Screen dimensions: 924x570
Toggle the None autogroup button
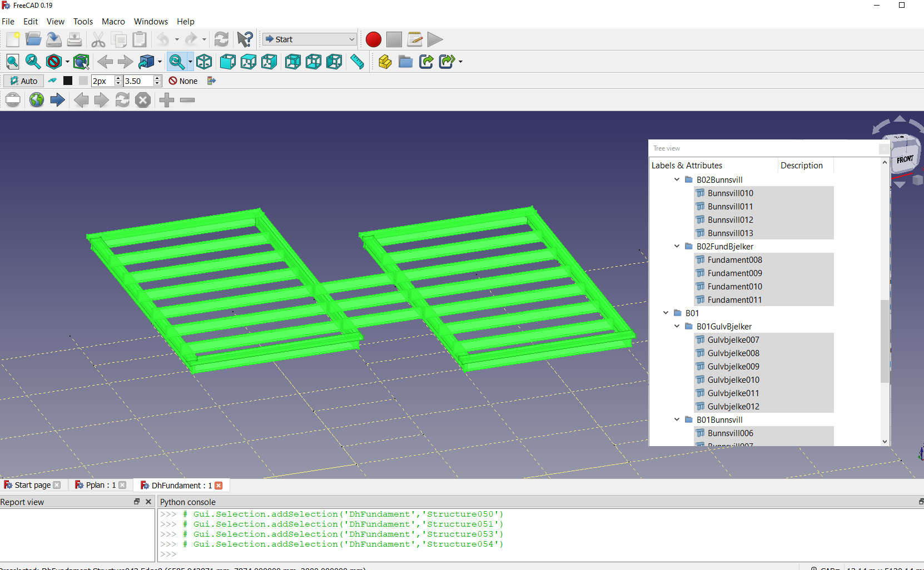pos(183,81)
